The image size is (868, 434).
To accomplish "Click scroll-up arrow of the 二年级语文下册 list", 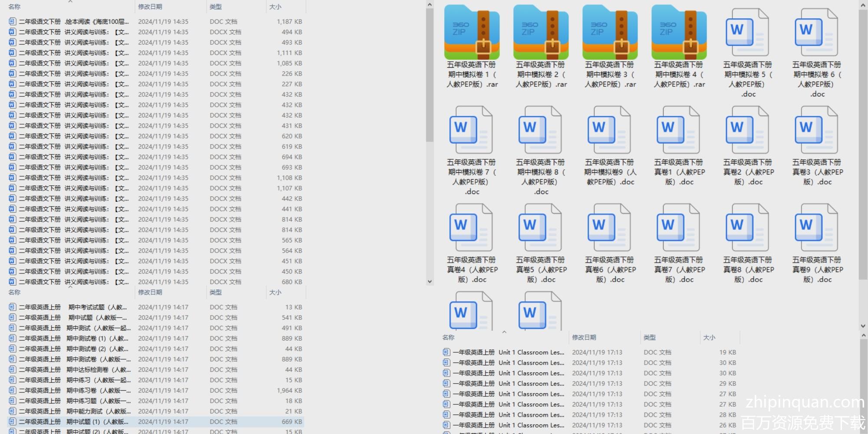I will (430, 5).
